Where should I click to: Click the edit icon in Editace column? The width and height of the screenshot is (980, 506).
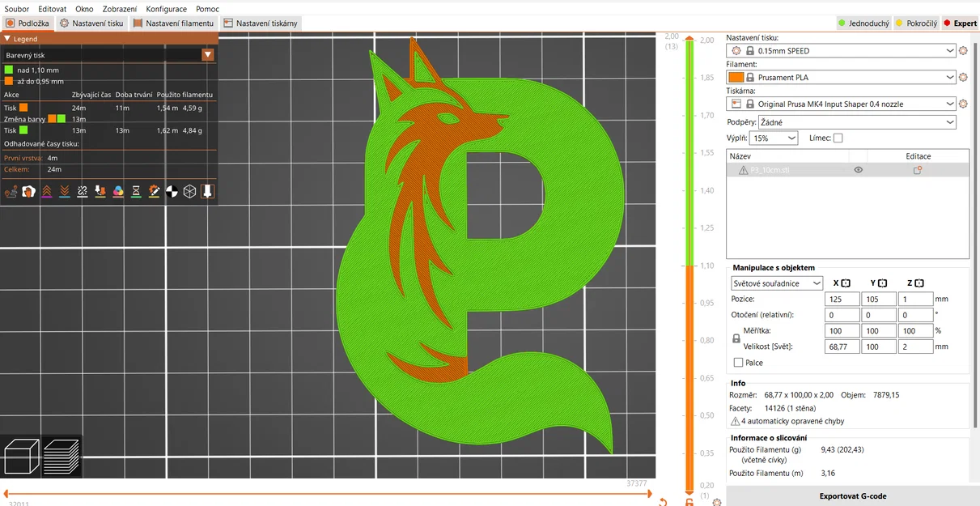tap(918, 170)
